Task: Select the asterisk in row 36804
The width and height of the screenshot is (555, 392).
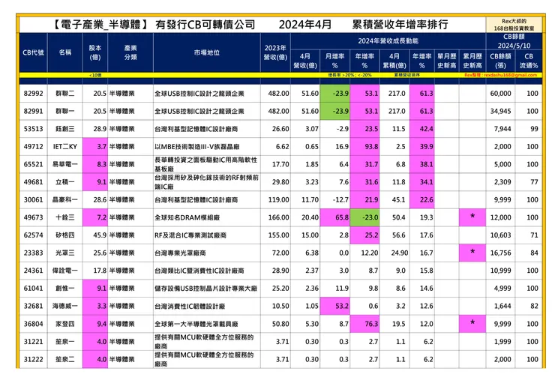Action: pyautogui.click(x=472, y=322)
